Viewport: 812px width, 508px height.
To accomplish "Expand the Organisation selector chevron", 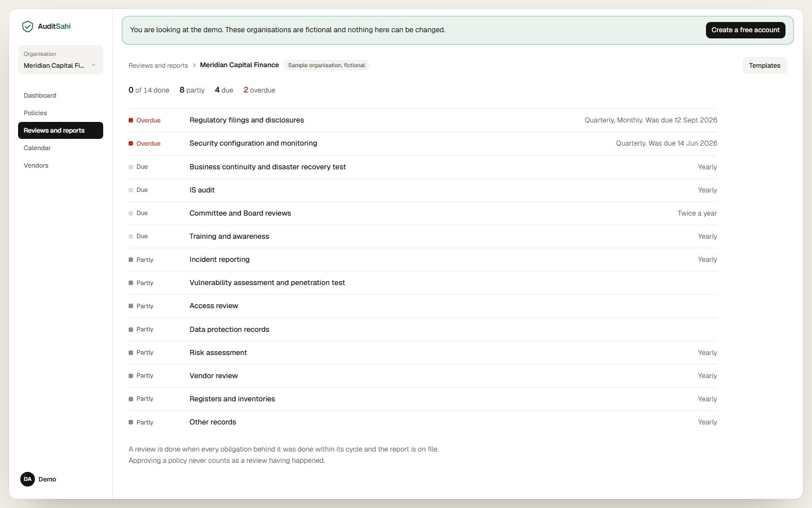I will [x=94, y=65].
